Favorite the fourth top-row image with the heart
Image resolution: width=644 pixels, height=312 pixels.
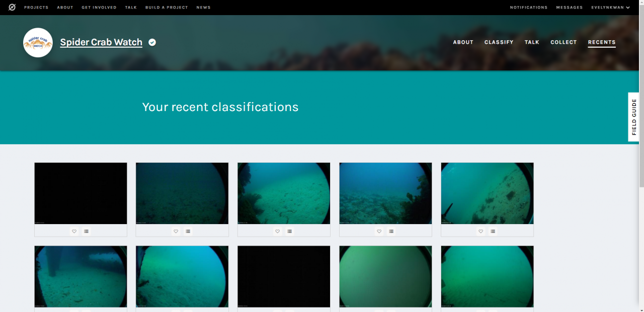pyautogui.click(x=379, y=231)
